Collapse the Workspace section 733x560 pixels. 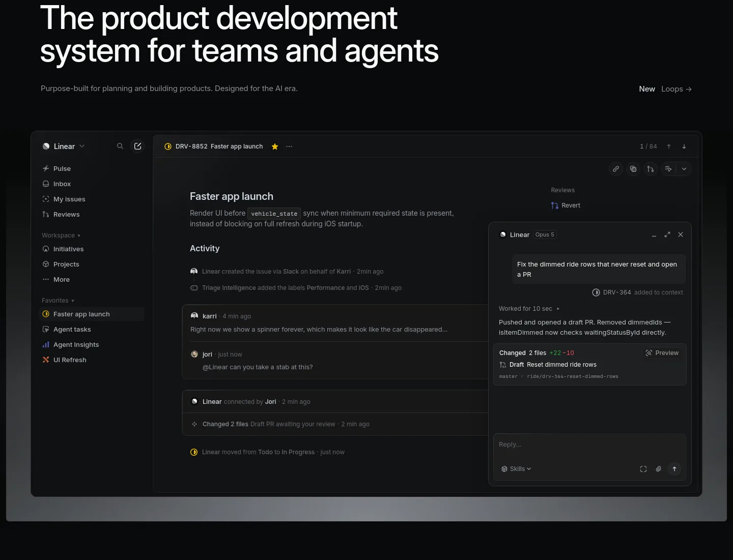coord(61,235)
